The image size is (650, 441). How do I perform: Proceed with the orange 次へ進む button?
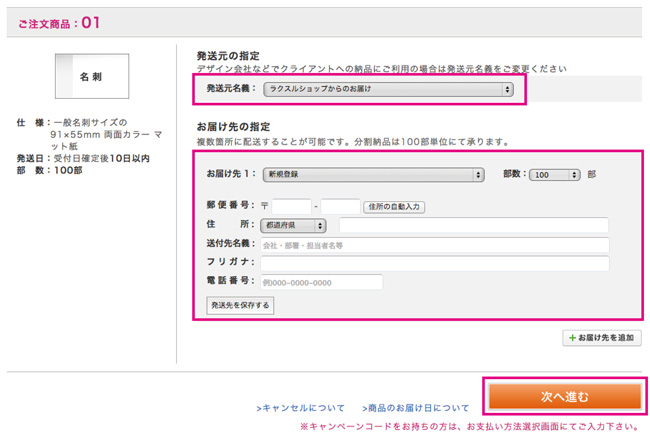[x=564, y=396]
